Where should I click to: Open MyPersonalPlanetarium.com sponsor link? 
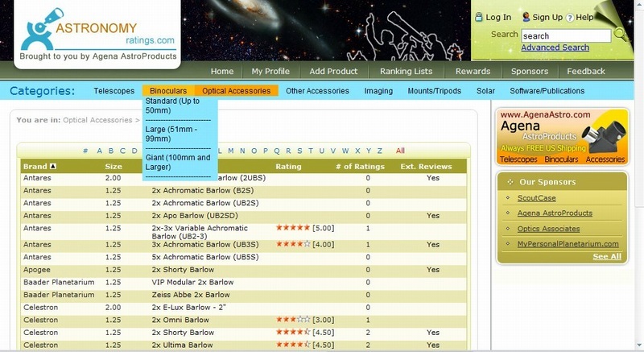tap(568, 244)
